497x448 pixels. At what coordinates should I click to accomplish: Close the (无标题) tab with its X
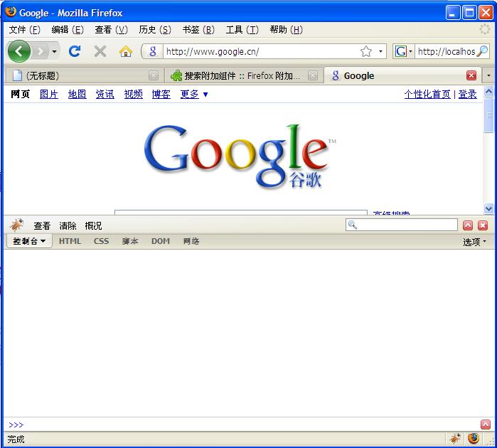click(x=154, y=75)
